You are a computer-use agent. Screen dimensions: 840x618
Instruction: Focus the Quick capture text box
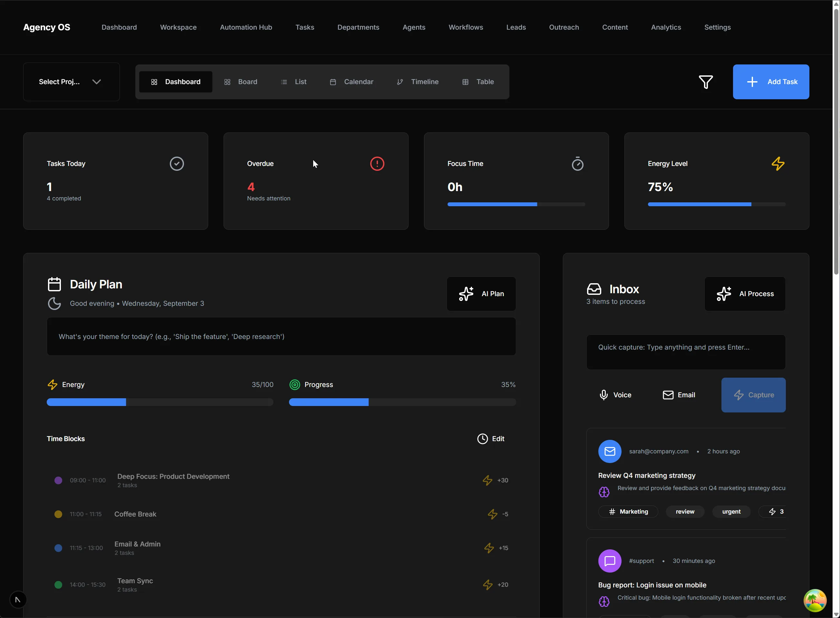coord(686,352)
